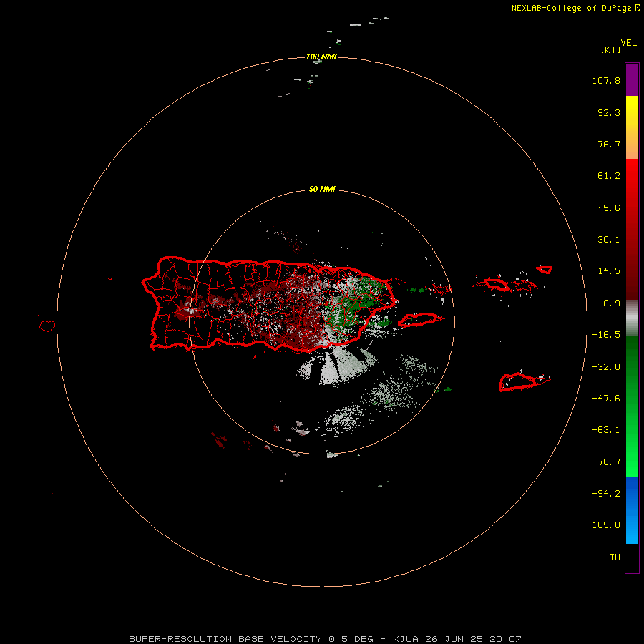
Task: Click the TH legend label
Action: pyautogui.click(x=615, y=557)
